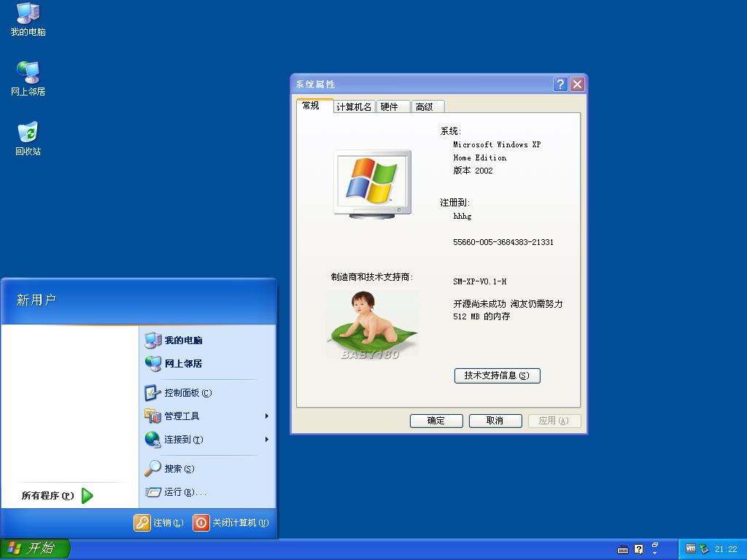Expand the 管理工具 submenu
Screen dimensions: 747x560
click(x=207, y=416)
